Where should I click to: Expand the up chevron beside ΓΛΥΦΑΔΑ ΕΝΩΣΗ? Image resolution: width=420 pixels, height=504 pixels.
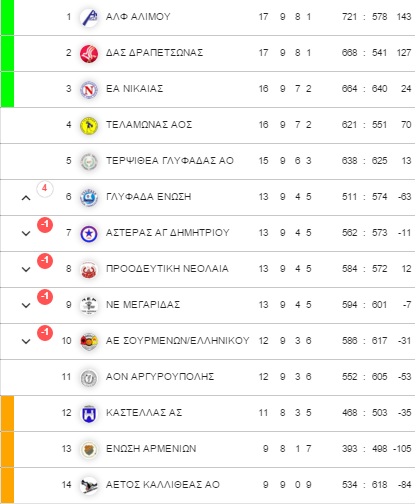[26, 198]
